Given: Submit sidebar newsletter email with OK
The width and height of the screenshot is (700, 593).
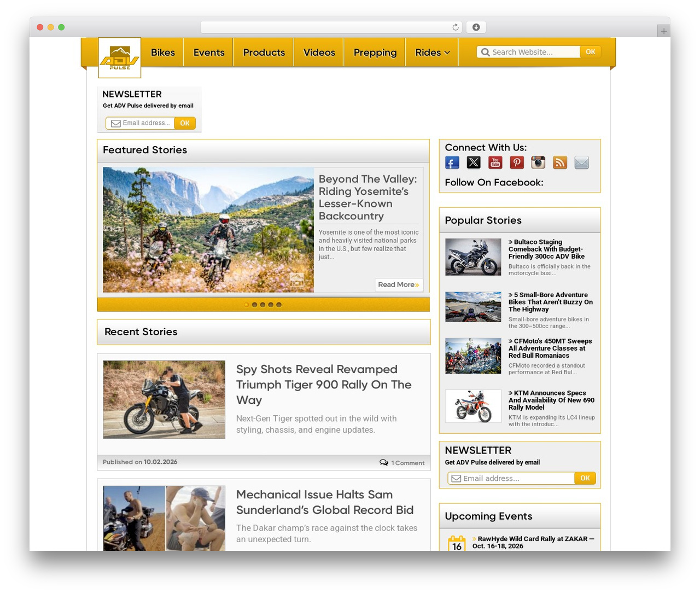Looking at the screenshot, I should pyautogui.click(x=585, y=478).
